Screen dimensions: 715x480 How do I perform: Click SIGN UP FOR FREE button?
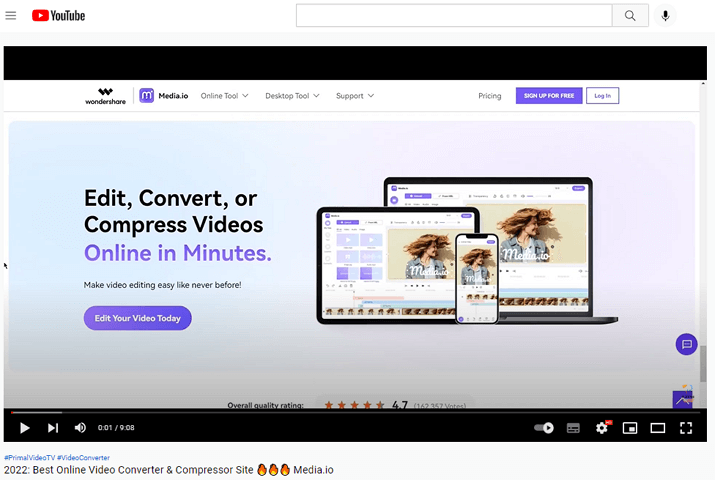tap(549, 96)
